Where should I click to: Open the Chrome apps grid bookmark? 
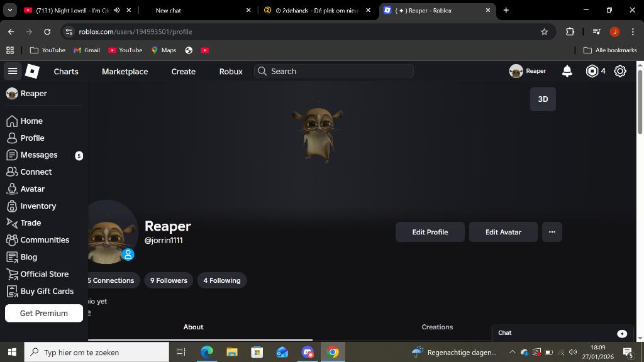(x=10, y=50)
